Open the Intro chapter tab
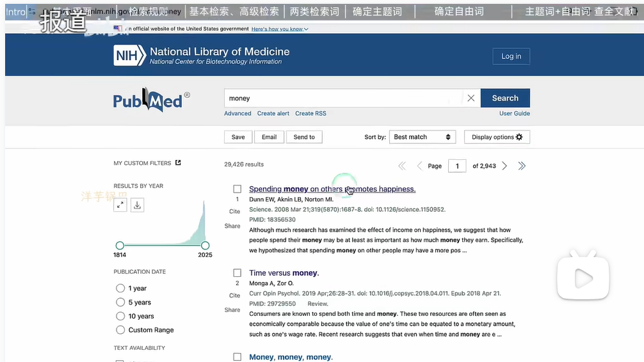The image size is (644, 362). pyautogui.click(x=15, y=12)
